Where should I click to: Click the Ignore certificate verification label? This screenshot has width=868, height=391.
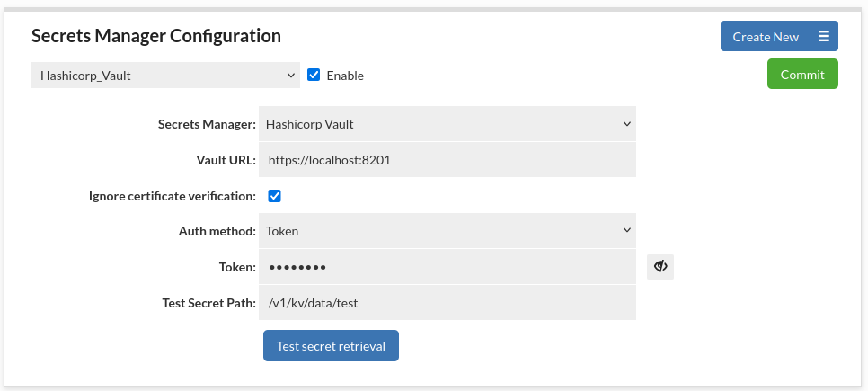(173, 196)
